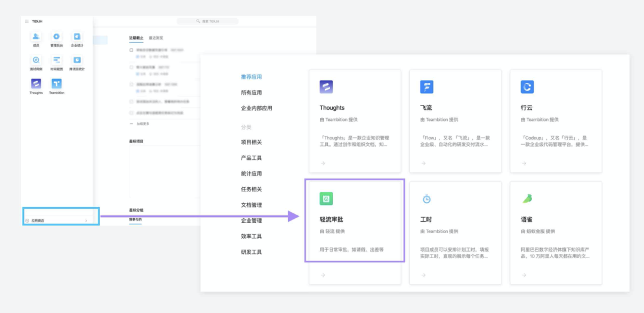
Task: Open the 跨项目统计 cross-project stats icon
Action: pos(77,60)
